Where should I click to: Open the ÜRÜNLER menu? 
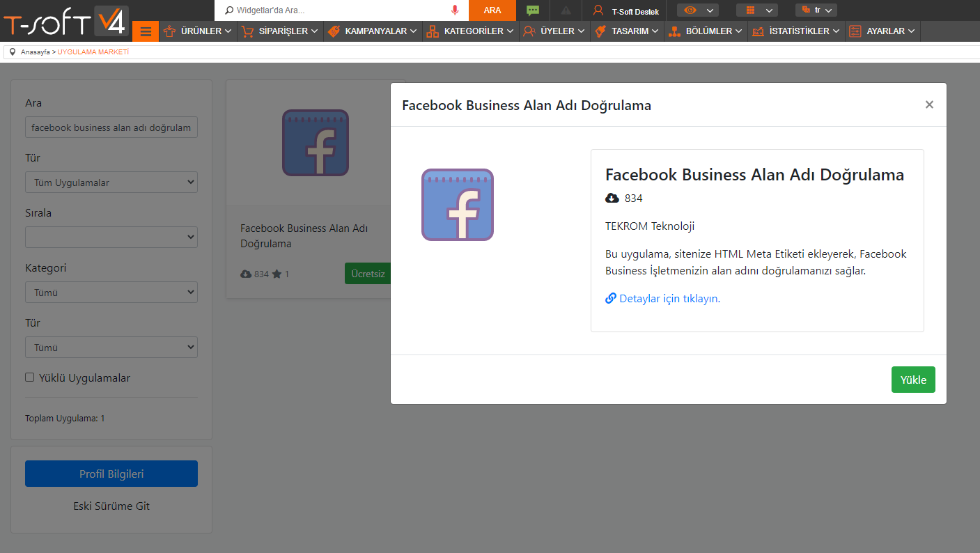[198, 31]
